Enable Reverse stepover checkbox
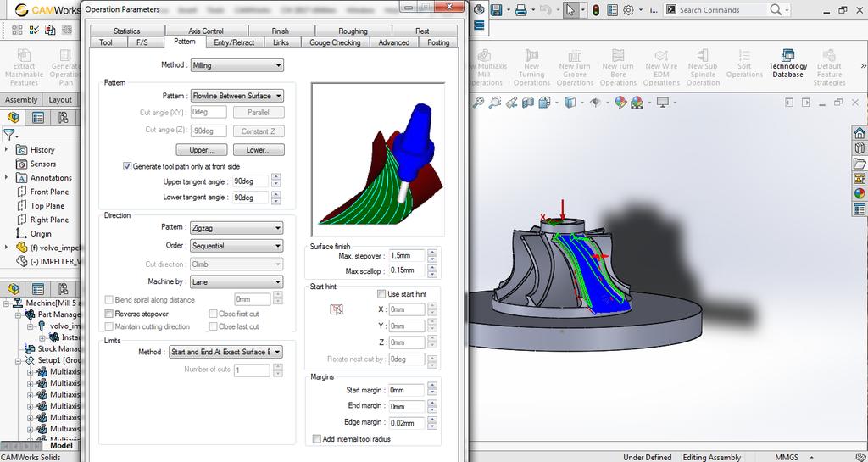868x462 pixels. pyautogui.click(x=109, y=314)
